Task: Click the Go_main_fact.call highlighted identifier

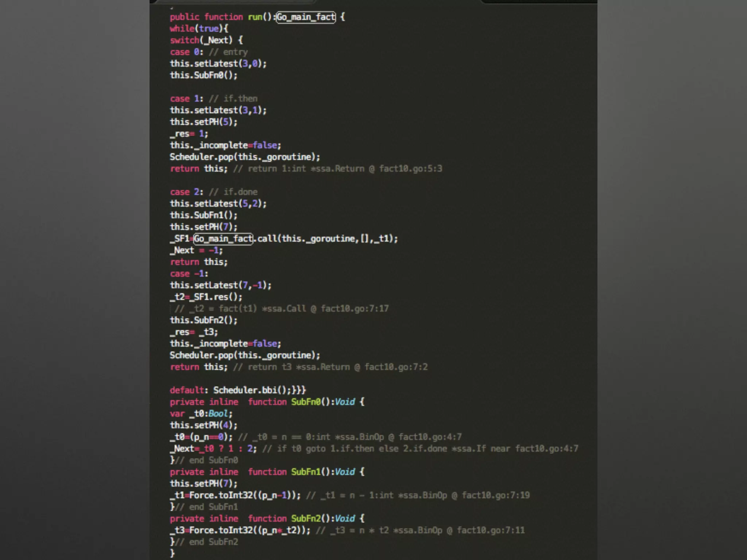Action: [223, 239]
